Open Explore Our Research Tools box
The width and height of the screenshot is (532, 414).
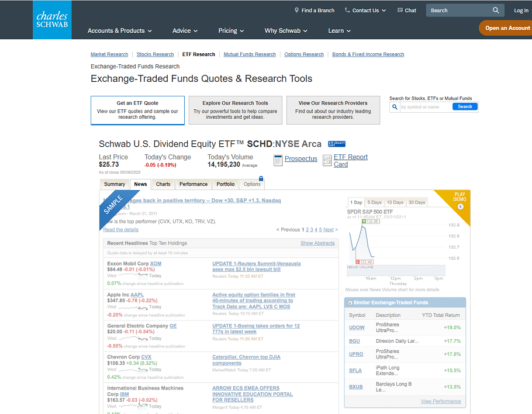pyautogui.click(x=235, y=111)
